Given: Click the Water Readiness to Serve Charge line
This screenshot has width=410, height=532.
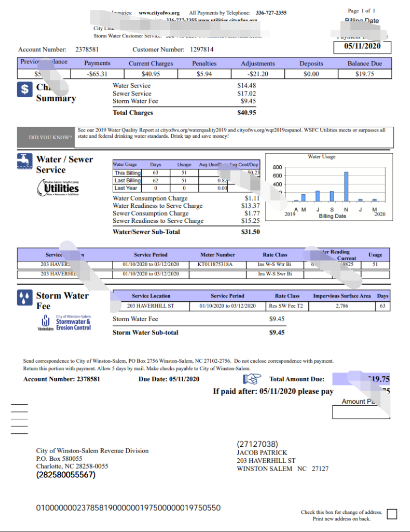Looking at the screenshot, I should pyautogui.click(x=186, y=206).
